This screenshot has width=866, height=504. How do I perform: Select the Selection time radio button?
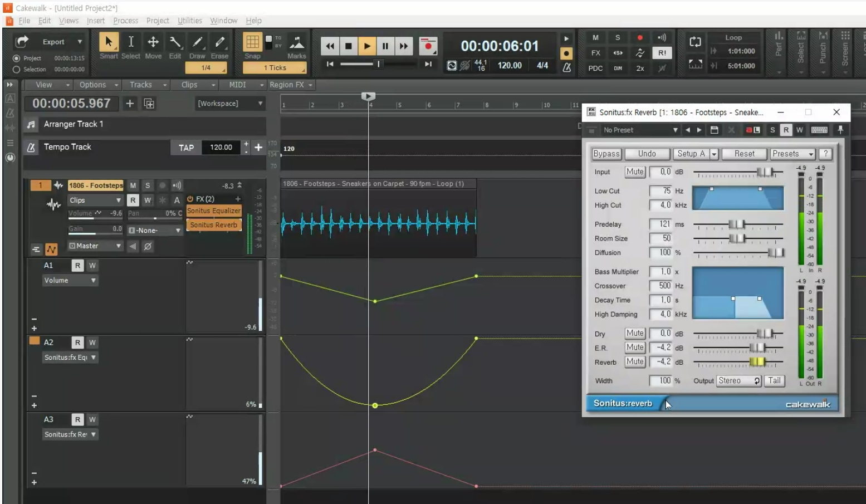[16, 70]
